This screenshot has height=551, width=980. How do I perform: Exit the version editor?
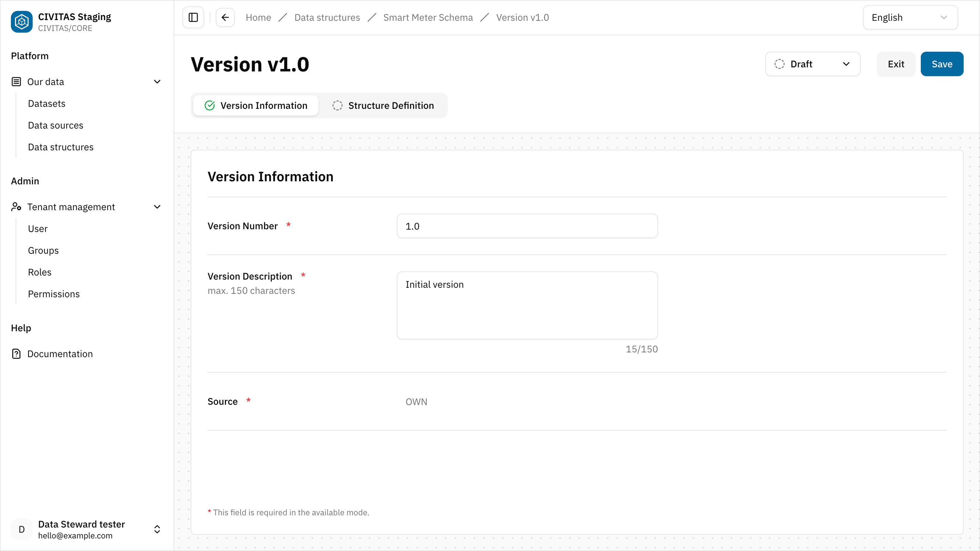click(x=896, y=64)
